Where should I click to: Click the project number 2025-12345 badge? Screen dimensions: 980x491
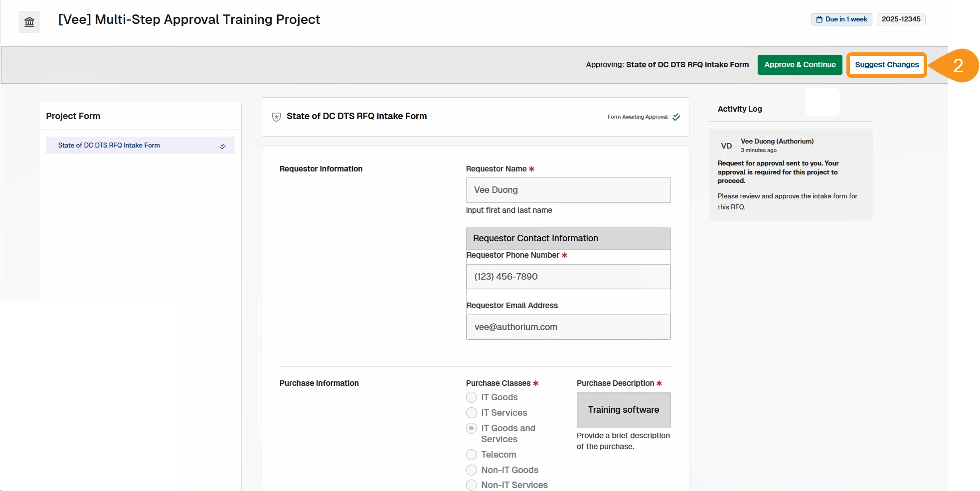coord(901,19)
